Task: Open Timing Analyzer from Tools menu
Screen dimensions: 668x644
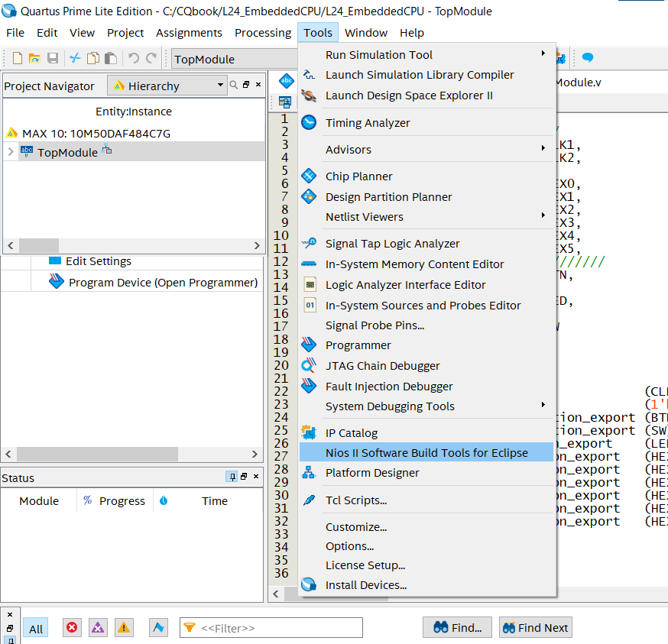Action: tap(426, 123)
